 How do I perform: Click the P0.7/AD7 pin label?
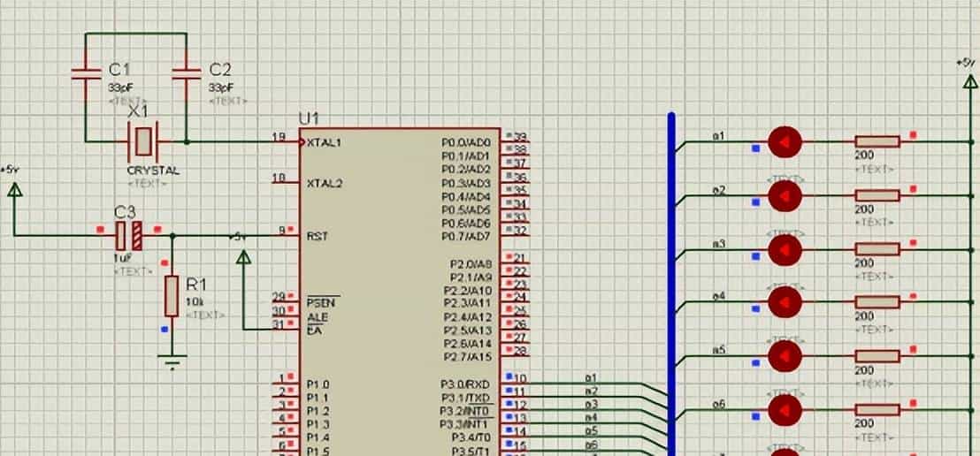[x=466, y=236]
